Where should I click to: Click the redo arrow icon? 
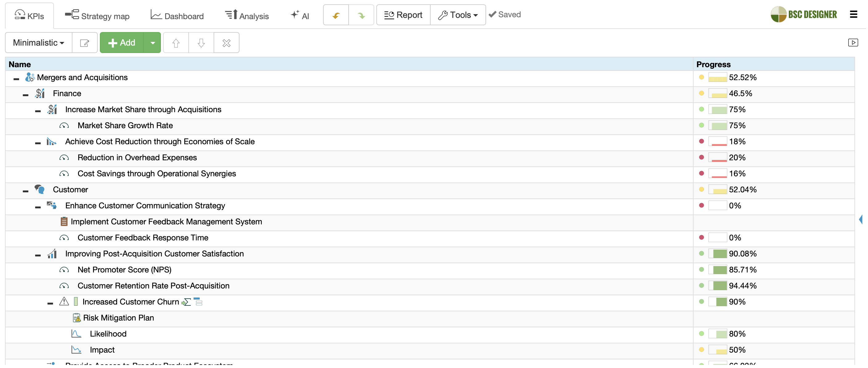[361, 15]
